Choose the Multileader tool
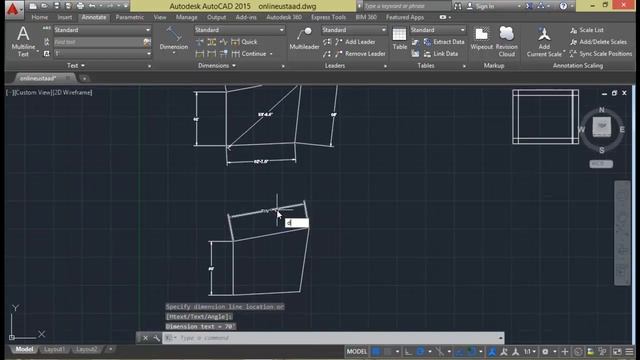The width and height of the screenshot is (640, 360). (x=304, y=39)
